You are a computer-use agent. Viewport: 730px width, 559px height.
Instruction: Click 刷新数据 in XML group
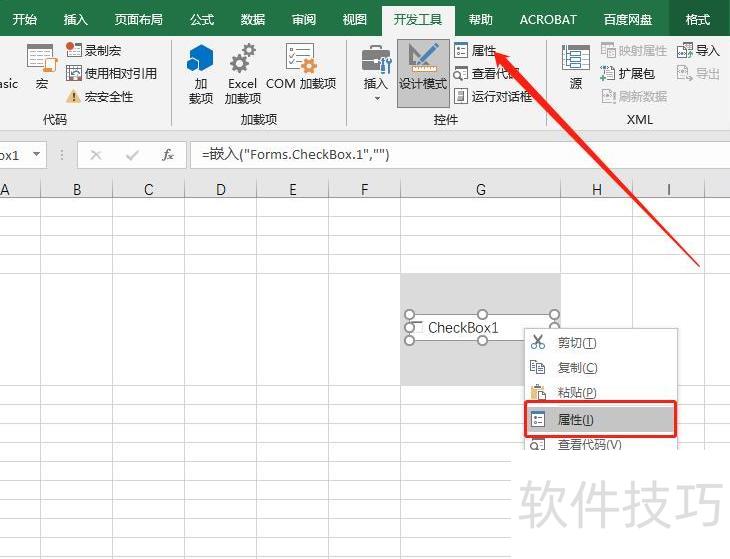[634, 96]
